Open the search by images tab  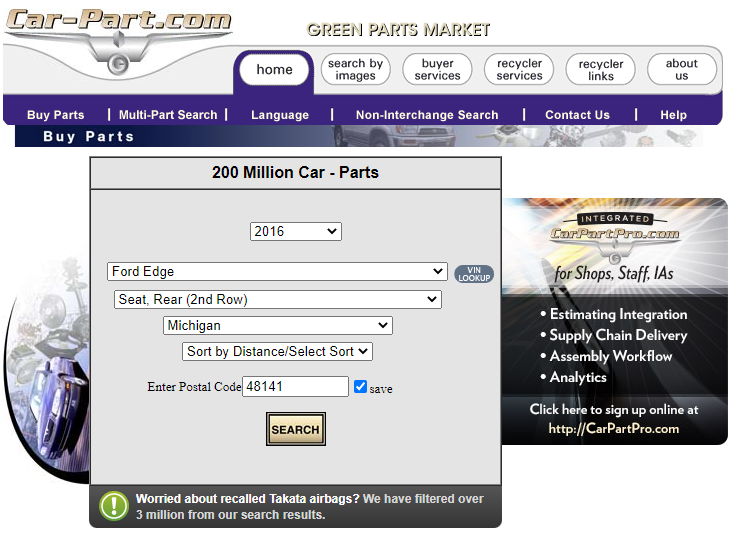(355, 69)
